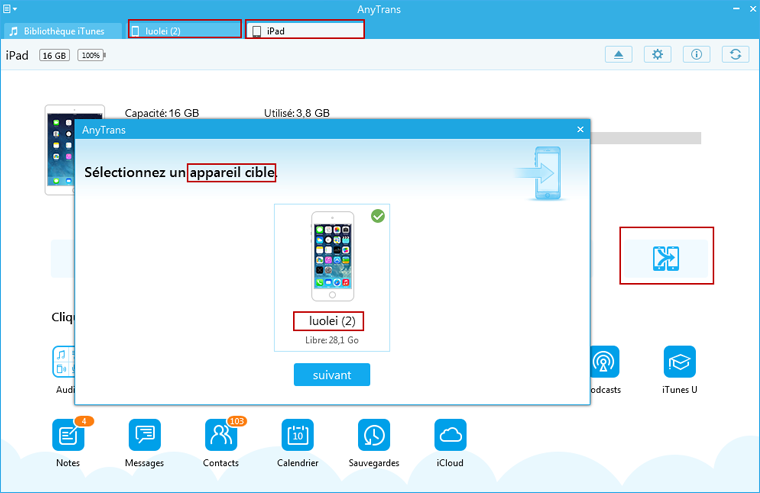The image size is (760, 493).
Task: Open the iTunes U icon
Action: [680, 362]
